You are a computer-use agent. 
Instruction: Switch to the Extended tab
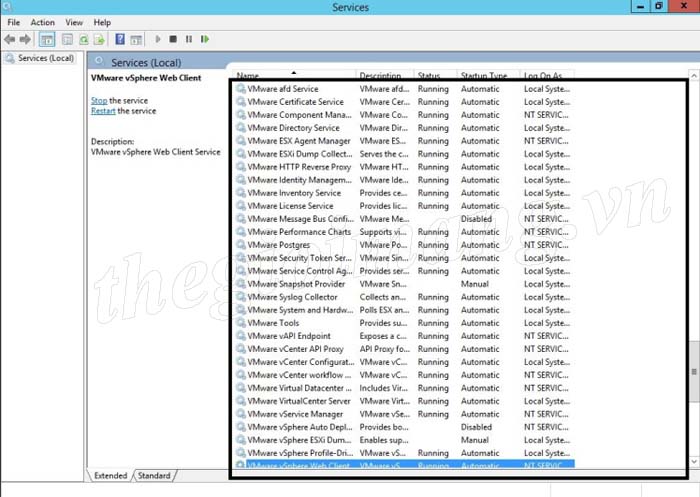click(x=110, y=476)
